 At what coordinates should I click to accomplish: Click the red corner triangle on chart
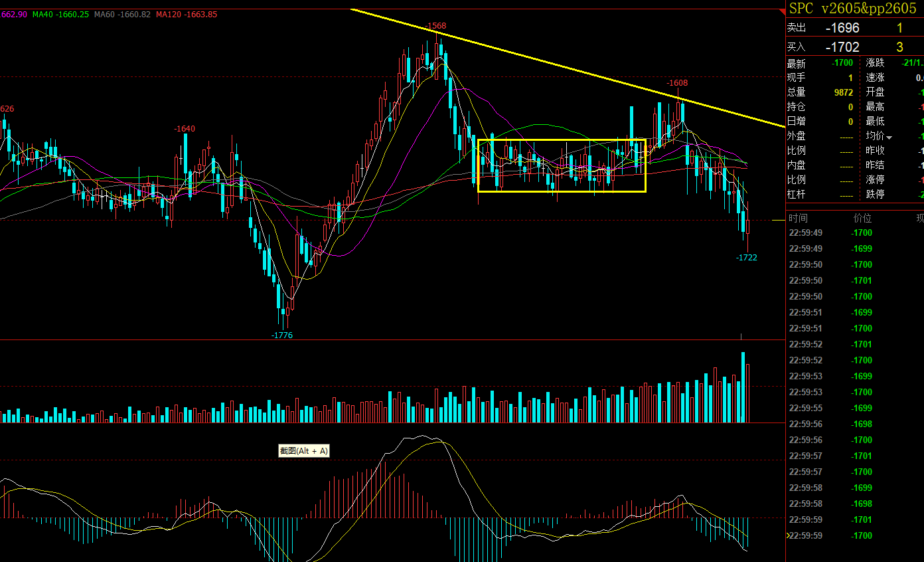781,11
